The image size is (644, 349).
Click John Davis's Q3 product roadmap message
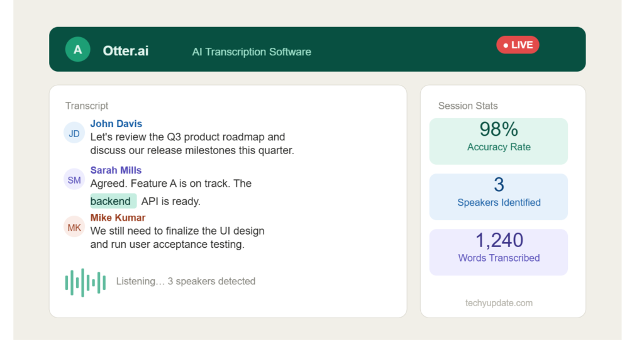click(x=192, y=144)
